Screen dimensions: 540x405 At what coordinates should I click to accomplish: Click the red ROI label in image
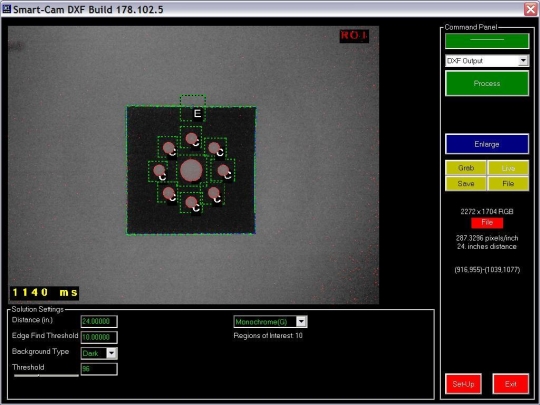pyautogui.click(x=354, y=35)
